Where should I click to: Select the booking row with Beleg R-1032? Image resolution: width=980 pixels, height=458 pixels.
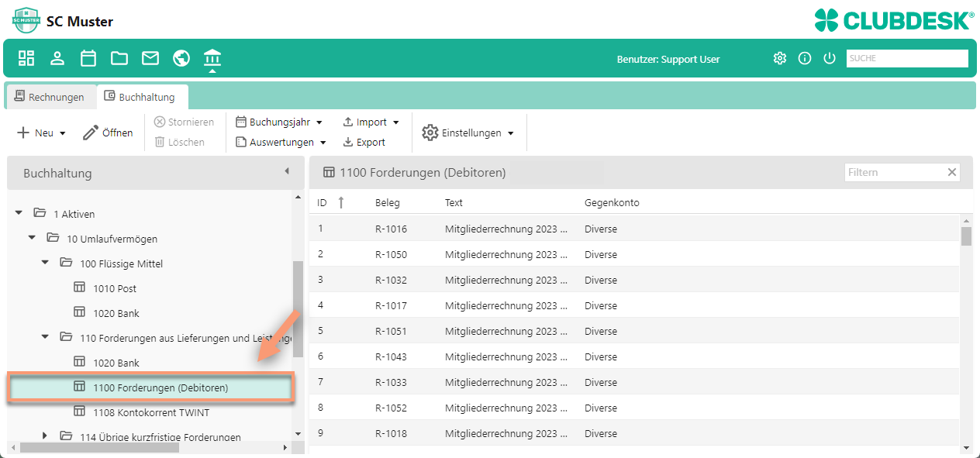click(x=634, y=280)
